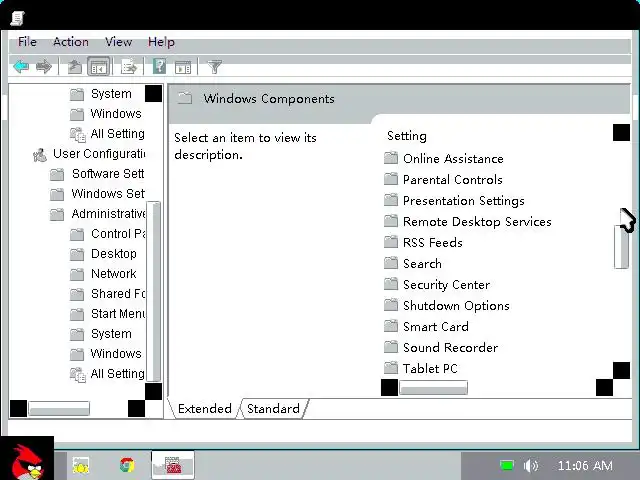Image resolution: width=640 pixels, height=480 pixels.
Task: Select User Configuration tree node
Action: 99,154
